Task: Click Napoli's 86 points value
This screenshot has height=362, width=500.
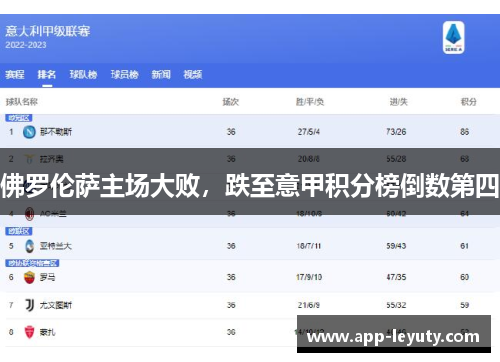Action: click(465, 132)
